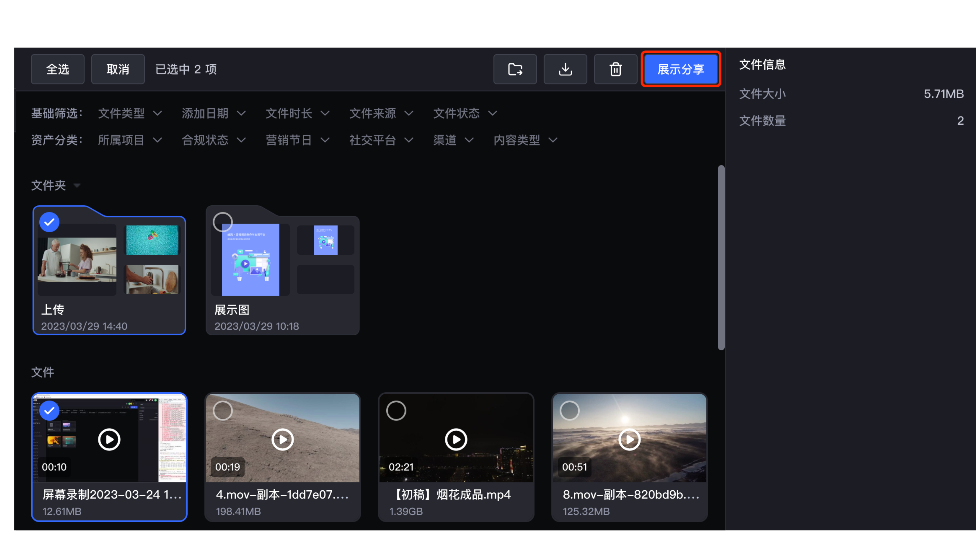The height and width of the screenshot is (535, 980).
Task: Click the download icon in toolbar
Action: click(565, 69)
